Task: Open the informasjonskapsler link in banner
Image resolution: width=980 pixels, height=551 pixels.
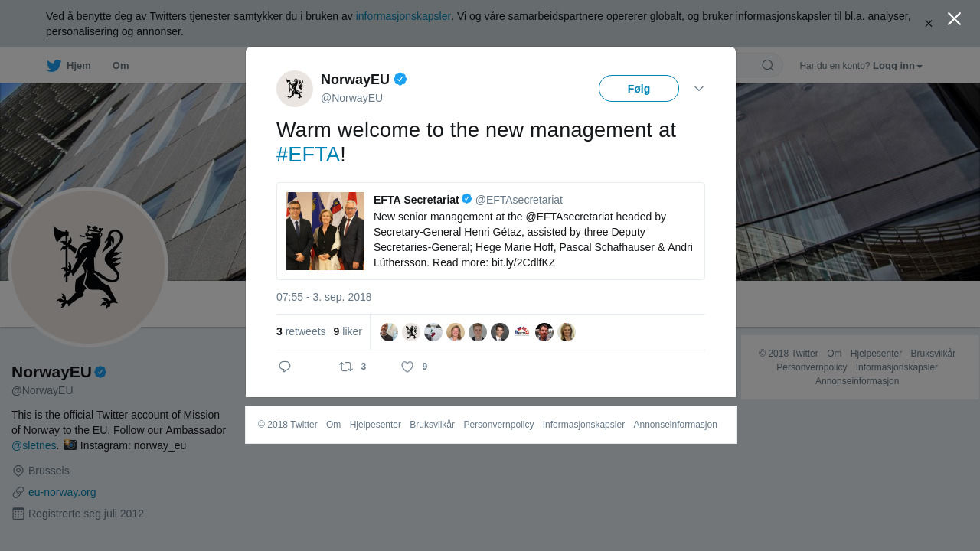Action: click(x=403, y=16)
